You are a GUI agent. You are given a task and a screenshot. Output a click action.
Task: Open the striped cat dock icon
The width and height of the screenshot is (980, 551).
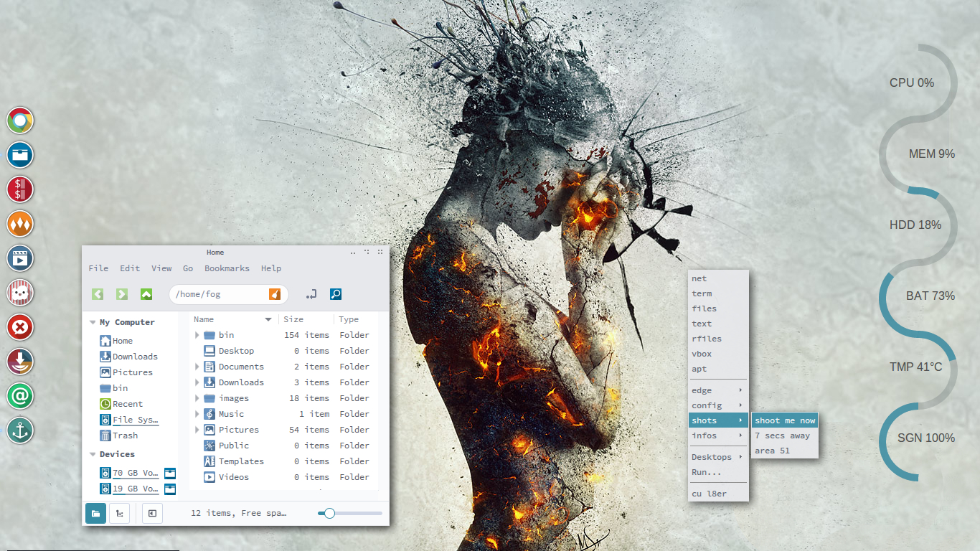20,293
